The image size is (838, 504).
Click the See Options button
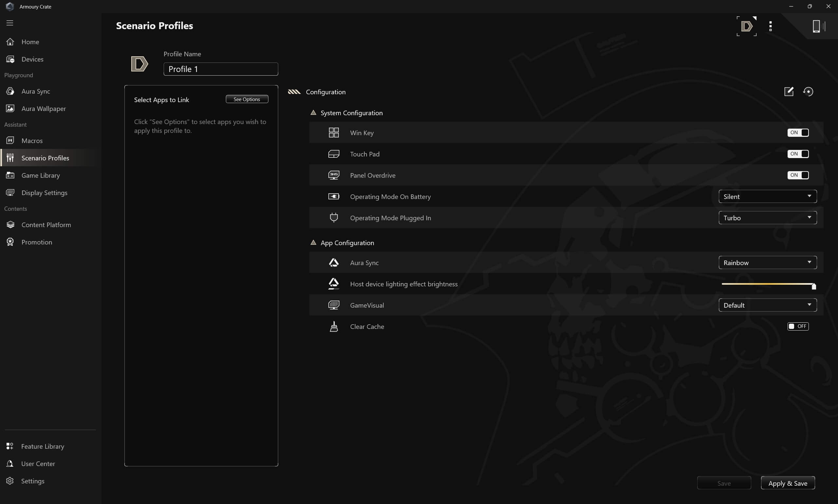[246, 99]
